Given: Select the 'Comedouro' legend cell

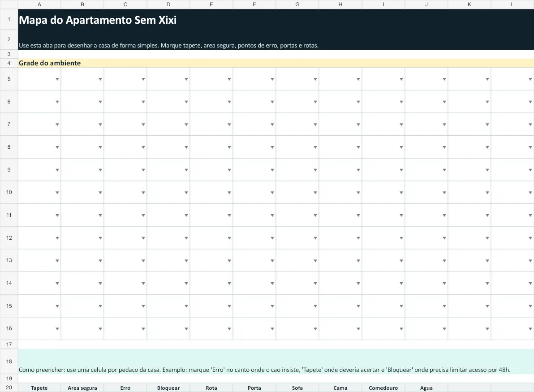Looking at the screenshot, I should [383, 388].
